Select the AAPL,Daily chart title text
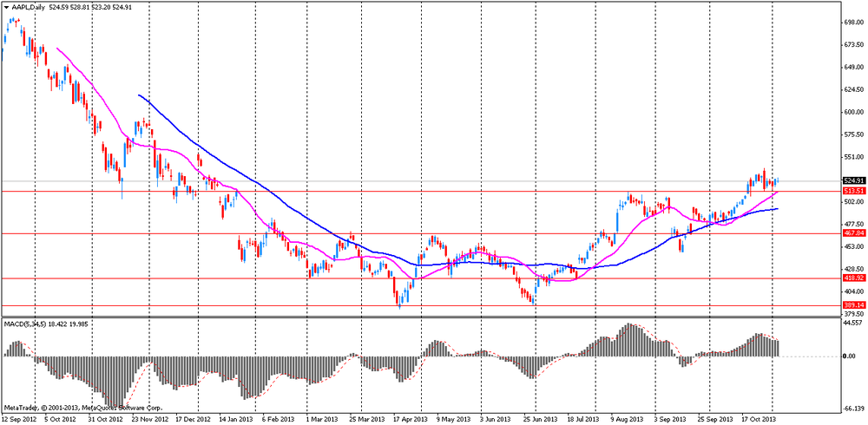This screenshot has height=425, width=868. pyautogui.click(x=29, y=9)
